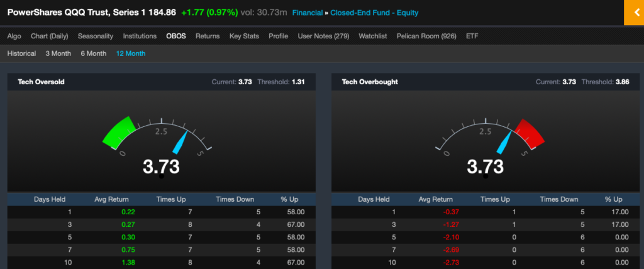Click the red overbought gauge zone
The height and width of the screenshot is (269, 644).
(x=530, y=133)
